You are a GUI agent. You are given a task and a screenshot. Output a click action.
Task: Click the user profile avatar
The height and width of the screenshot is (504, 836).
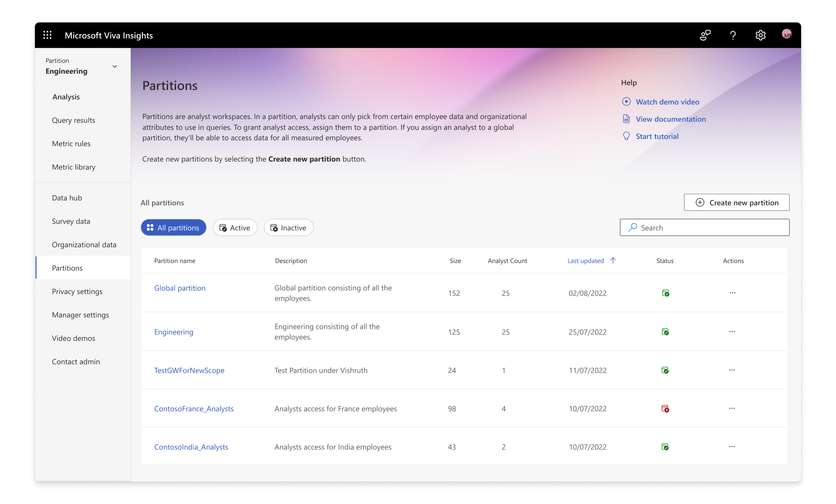pyautogui.click(x=787, y=34)
